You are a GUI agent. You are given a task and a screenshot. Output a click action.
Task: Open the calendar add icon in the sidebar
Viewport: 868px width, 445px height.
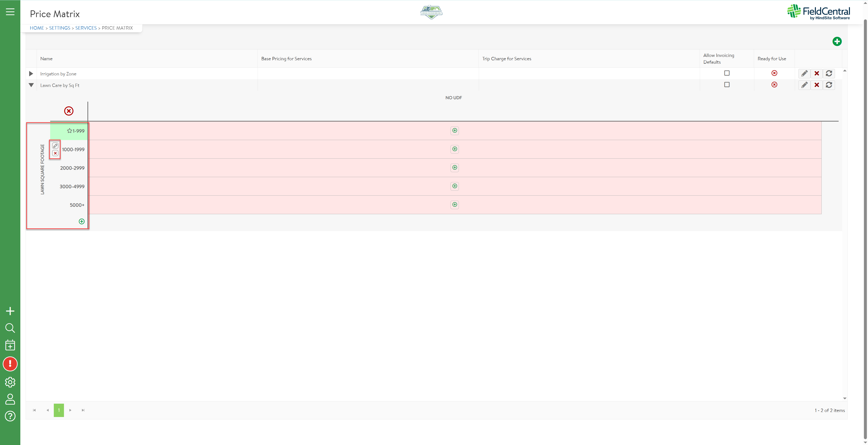tap(10, 345)
